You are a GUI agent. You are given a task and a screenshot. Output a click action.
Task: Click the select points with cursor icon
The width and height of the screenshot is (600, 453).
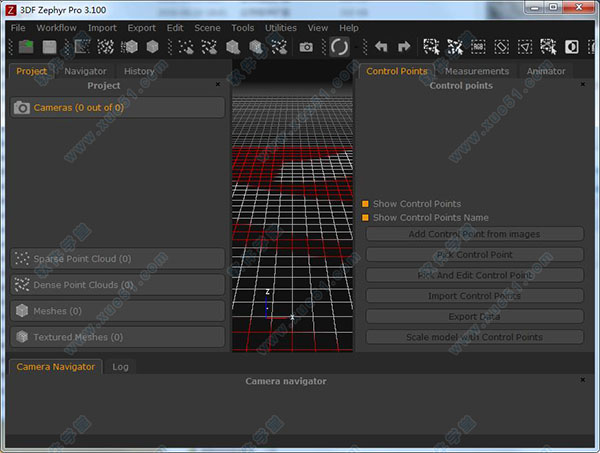[432, 47]
